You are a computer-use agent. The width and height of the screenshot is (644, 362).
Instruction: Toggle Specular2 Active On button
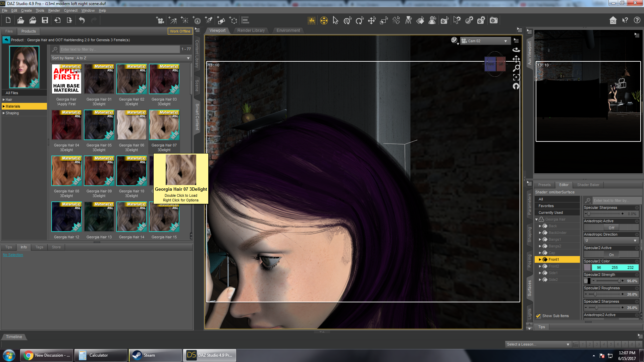pyautogui.click(x=611, y=255)
